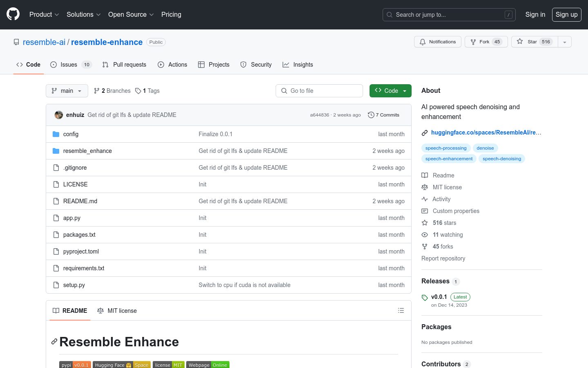This screenshot has height=368, width=588.
Task: Expand the Open Source menu
Action: [131, 14]
